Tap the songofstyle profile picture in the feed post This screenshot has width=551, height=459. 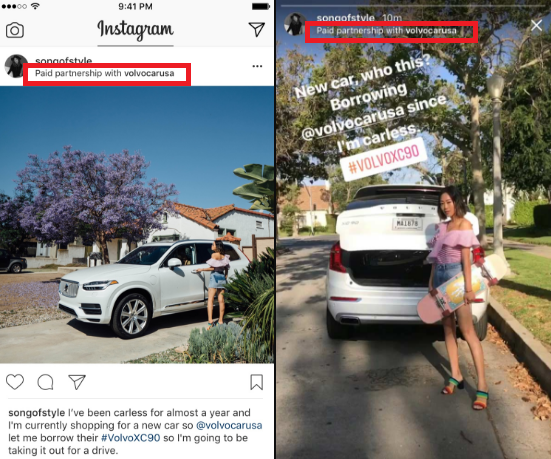click(14, 66)
